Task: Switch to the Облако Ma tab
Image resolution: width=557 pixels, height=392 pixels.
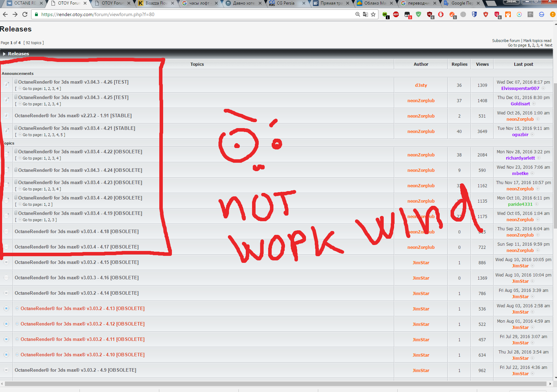Action: click(375, 3)
